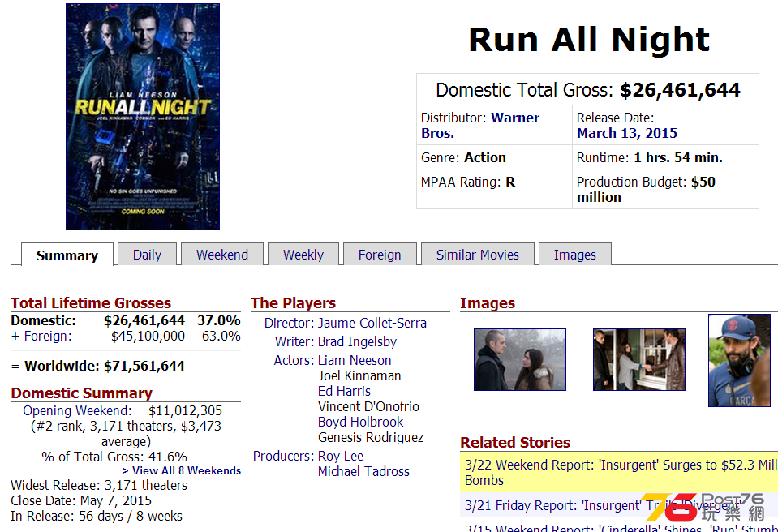Open the Foreign grosses link
This screenshot has width=778, height=532.
point(48,337)
